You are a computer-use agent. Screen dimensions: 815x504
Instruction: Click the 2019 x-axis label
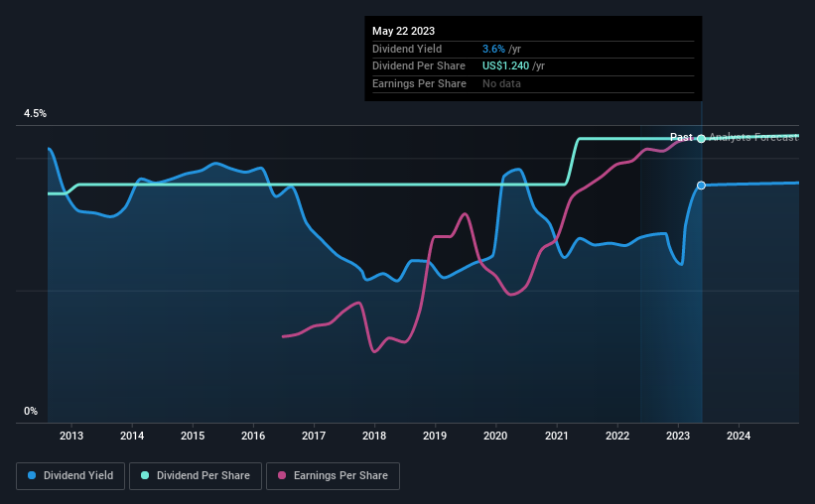click(435, 436)
